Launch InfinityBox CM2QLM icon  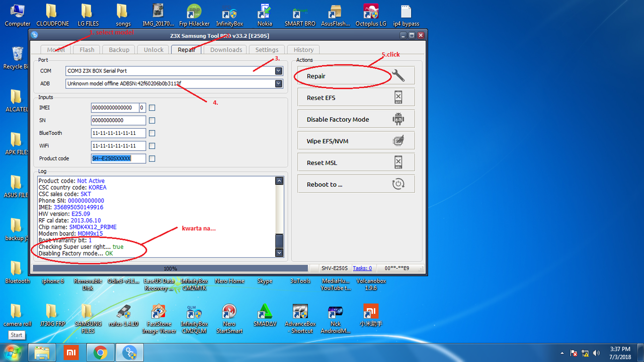coord(194,319)
